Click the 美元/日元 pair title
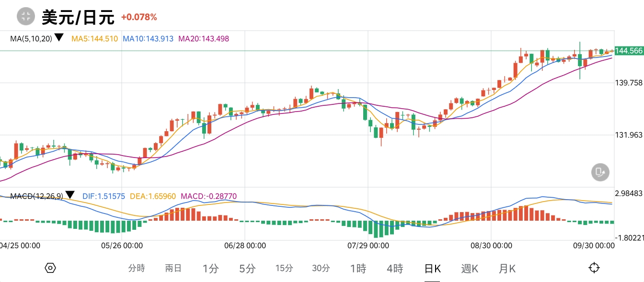Screen dimensions: 644x282 78,17
